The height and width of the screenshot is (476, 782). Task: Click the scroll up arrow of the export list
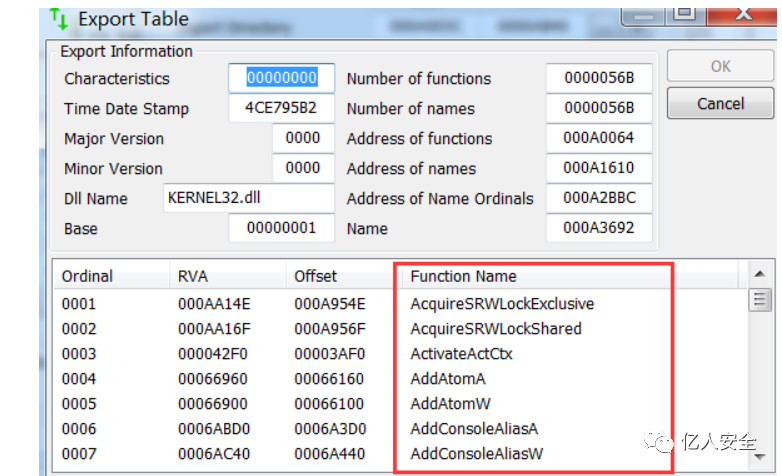coord(760,273)
